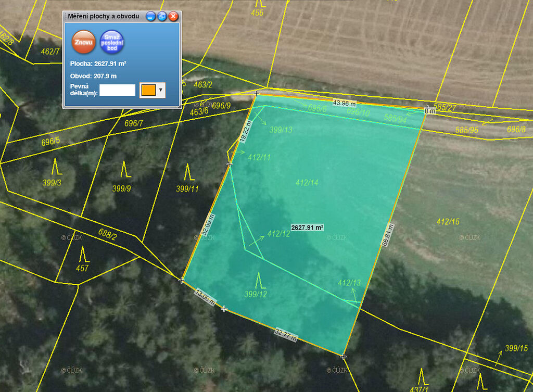Click the orange color swatch

(148, 90)
